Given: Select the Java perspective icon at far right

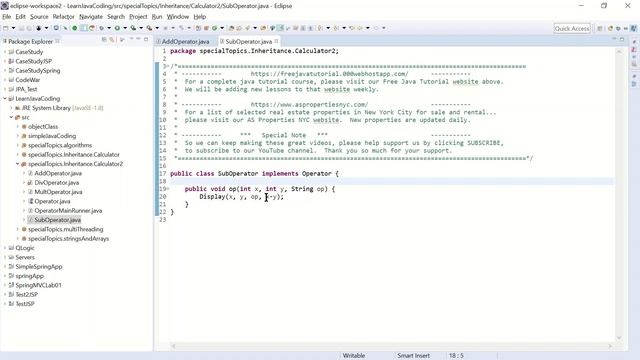Looking at the screenshot, I should (x=633, y=28).
